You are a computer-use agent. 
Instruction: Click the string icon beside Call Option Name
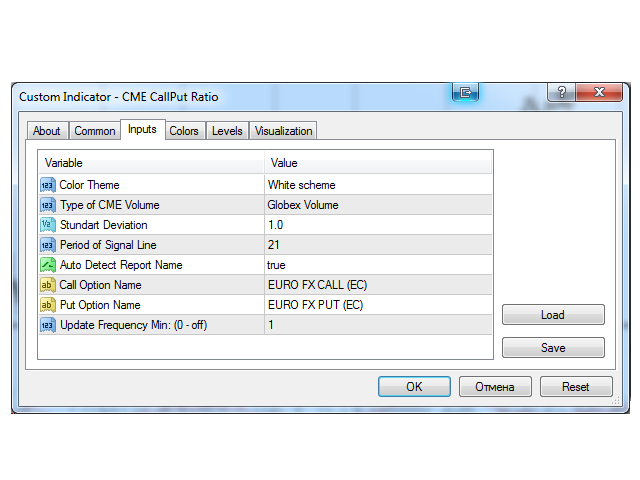[x=48, y=285]
